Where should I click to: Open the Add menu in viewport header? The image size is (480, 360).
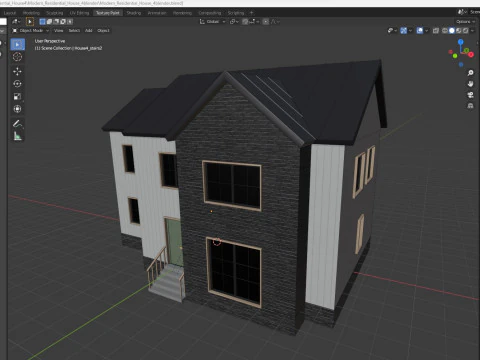[88, 30]
